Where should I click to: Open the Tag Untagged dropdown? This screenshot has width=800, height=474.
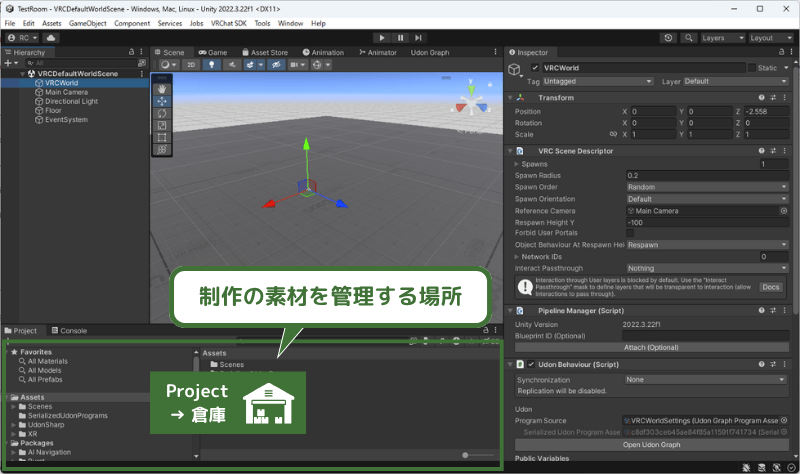tap(598, 81)
